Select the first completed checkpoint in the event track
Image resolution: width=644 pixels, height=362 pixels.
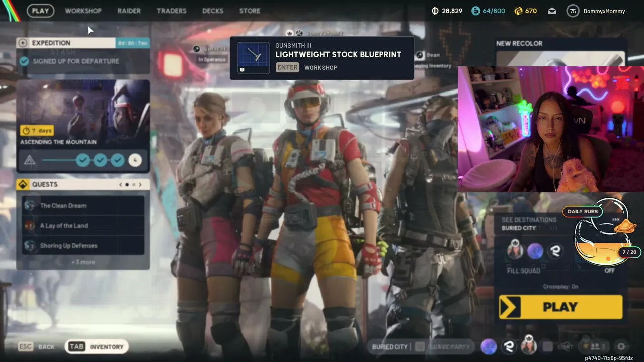point(83,160)
